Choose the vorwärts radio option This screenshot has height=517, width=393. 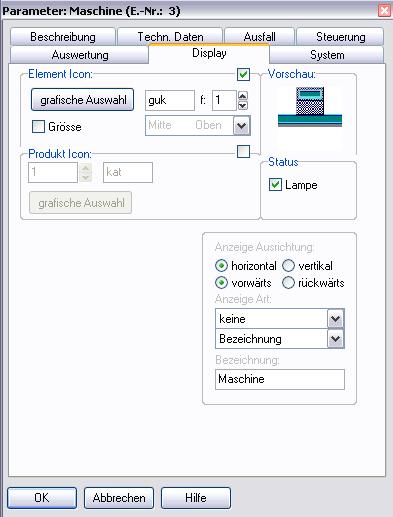(x=221, y=283)
